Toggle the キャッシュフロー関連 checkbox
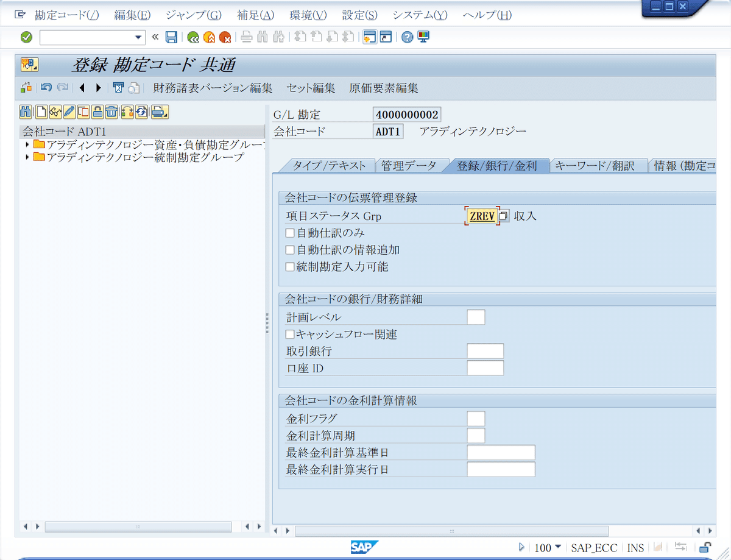The width and height of the screenshot is (731, 560). point(290,334)
